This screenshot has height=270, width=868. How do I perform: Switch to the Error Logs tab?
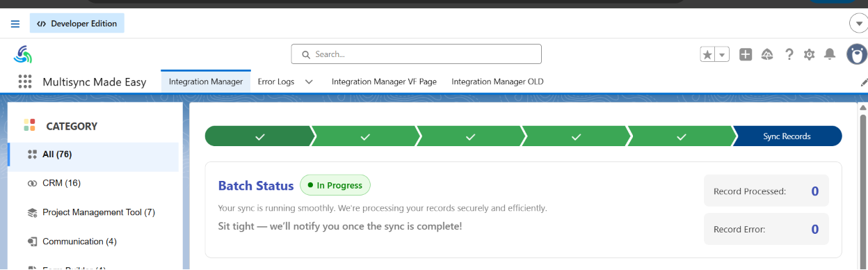tap(276, 81)
